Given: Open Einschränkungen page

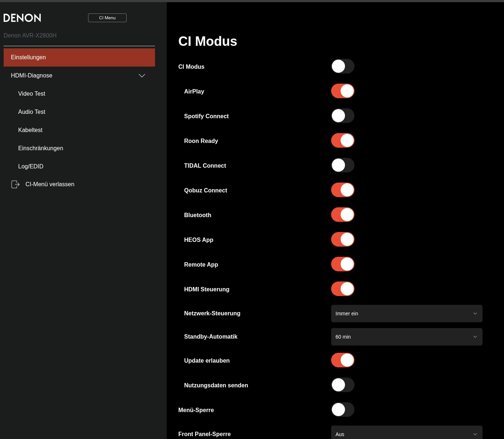Looking at the screenshot, I should coord(41,148).
